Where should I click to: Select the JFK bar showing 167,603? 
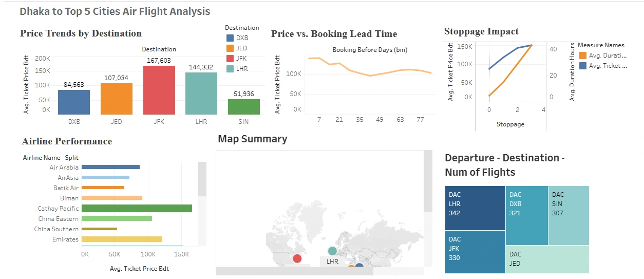(x=159, y=90)
